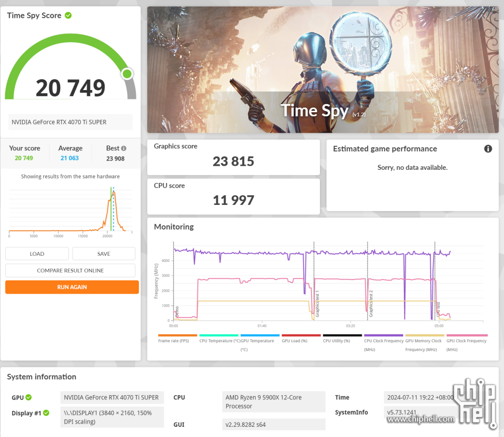
Task: Click the green marker on the score gauge
Action: pos(128,74)
